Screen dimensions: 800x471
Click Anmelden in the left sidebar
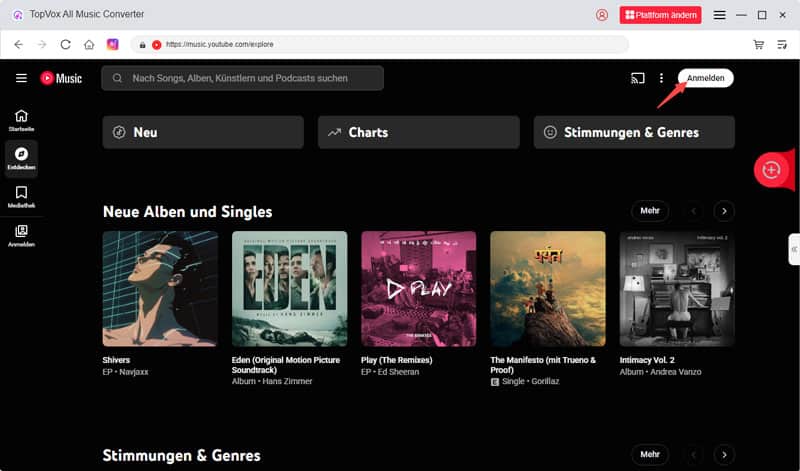point(21,236)
